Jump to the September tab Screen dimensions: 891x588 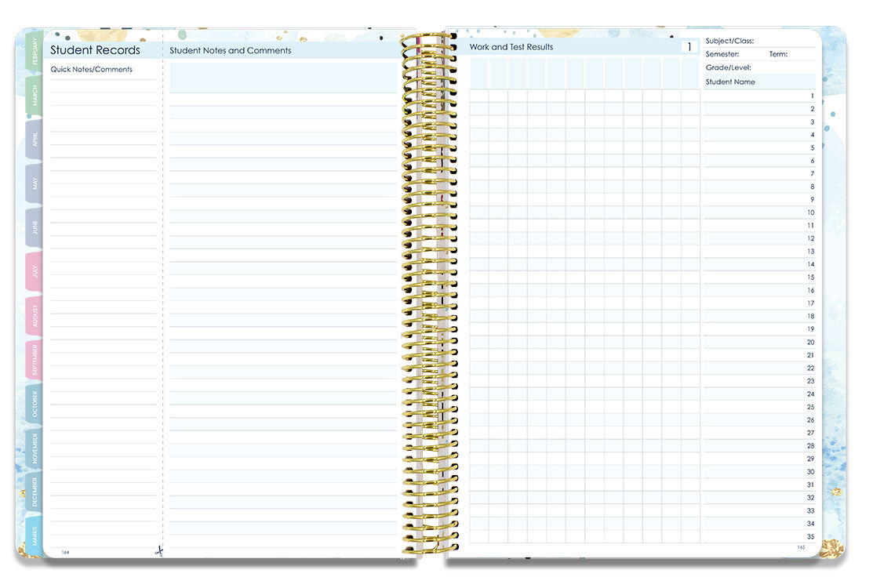pyautogui.click(x=34, y=360)
